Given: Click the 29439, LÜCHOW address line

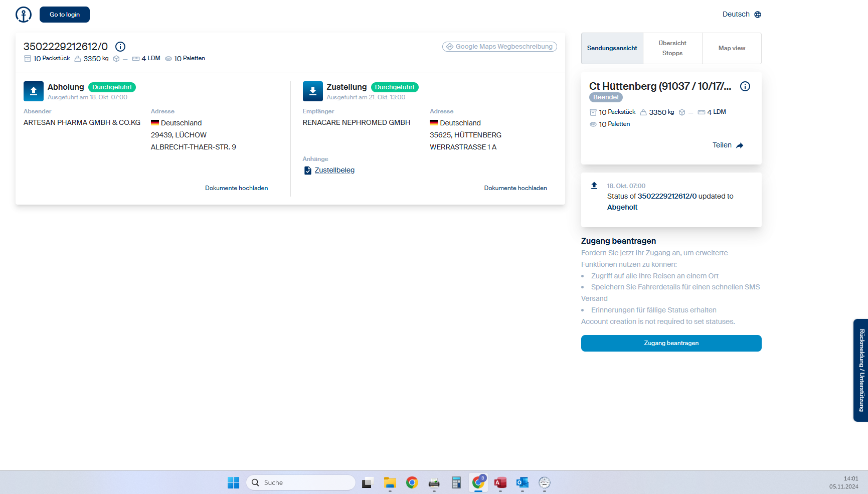Looking at the screenshot, I should (179, 135).
